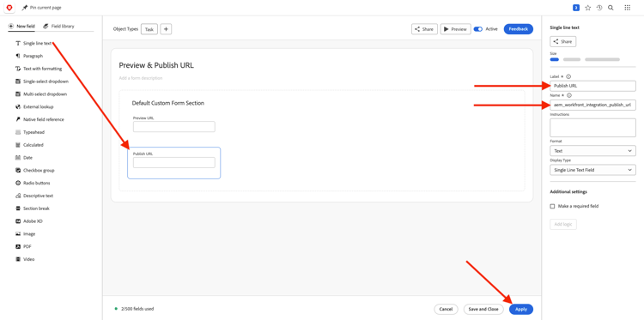Select the New field tab
The height and width of the screenshot is (320, 644).
[x=21, y=26]
